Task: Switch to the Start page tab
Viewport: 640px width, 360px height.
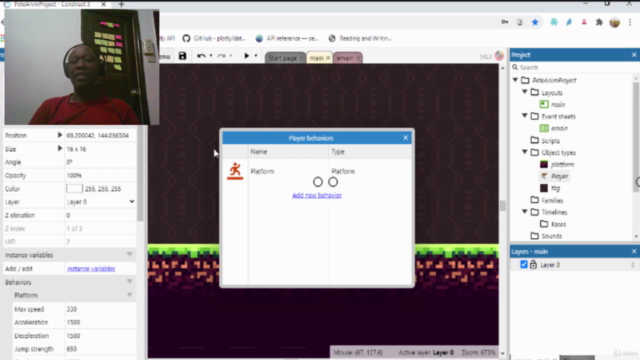Action: pyautogui.click(x=282, y=58)
